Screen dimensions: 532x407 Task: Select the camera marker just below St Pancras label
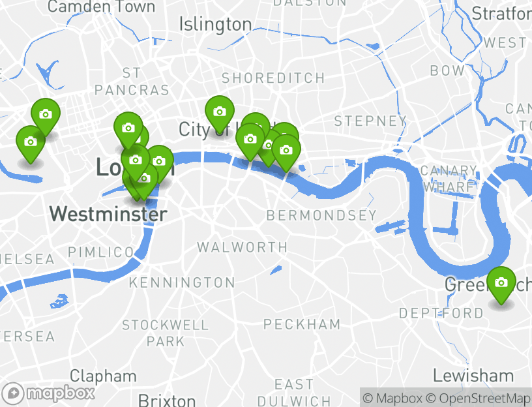[128, 129]
